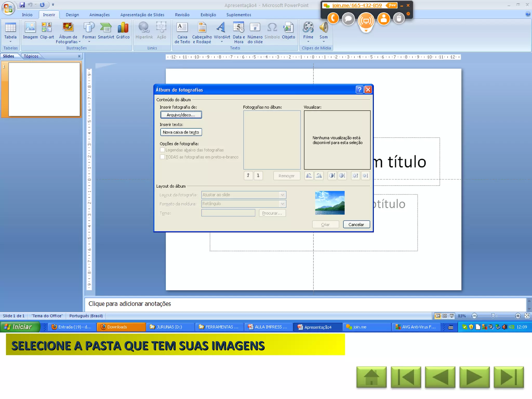Click the zoom slider handle
The width and height of the screenshot is (532, 399).
(x=493, y=316)
